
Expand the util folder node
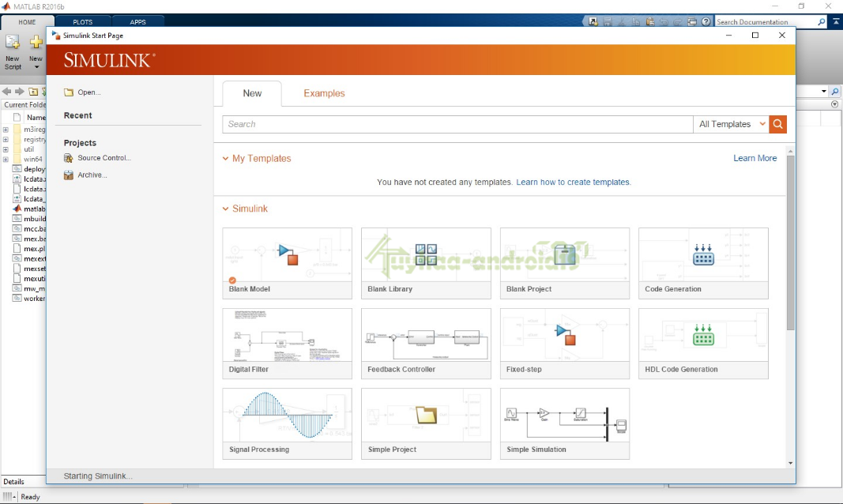click(6, 149)
